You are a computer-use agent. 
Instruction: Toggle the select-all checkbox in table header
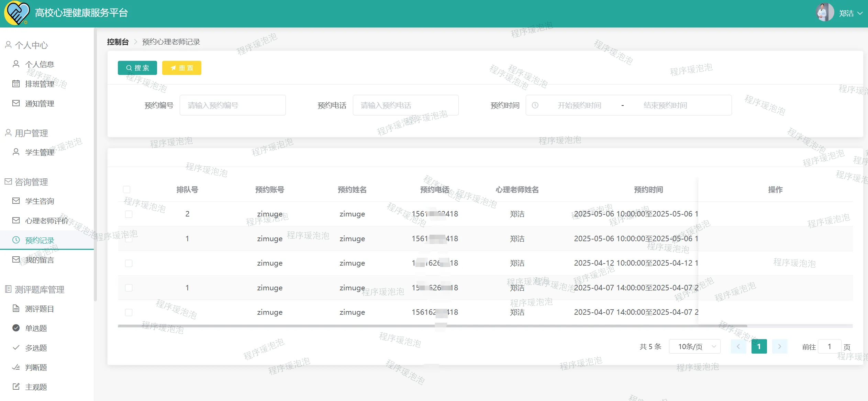coord(127,189)
